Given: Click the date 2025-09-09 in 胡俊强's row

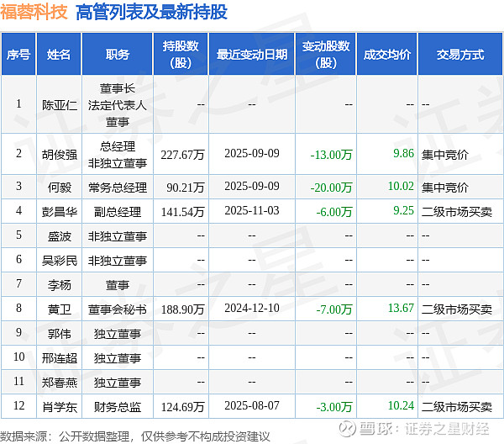Looking at the screenshot, I should pyautogui.click(x=252, y=153).
